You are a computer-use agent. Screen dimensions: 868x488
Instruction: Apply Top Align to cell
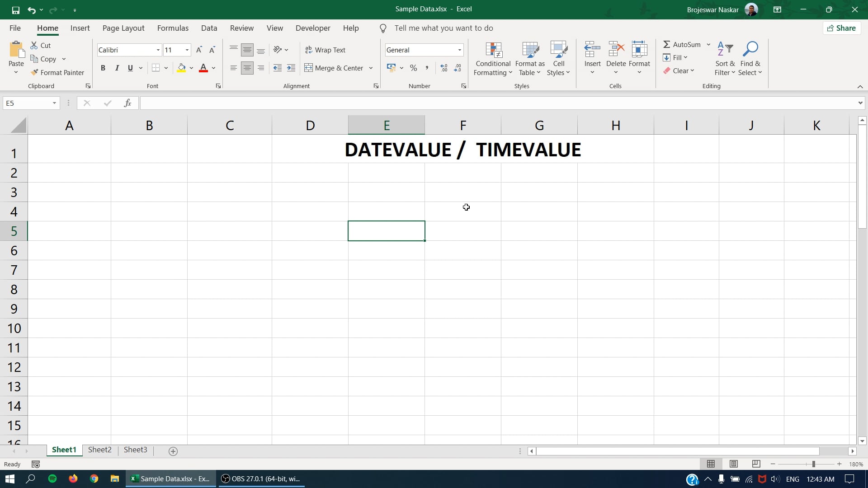233,50
